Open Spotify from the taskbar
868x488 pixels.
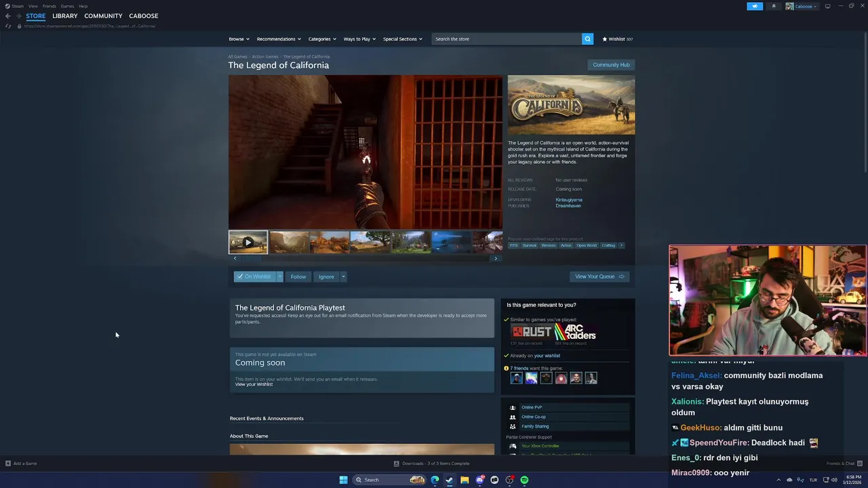pyautogui.click(x=524, y=480)
